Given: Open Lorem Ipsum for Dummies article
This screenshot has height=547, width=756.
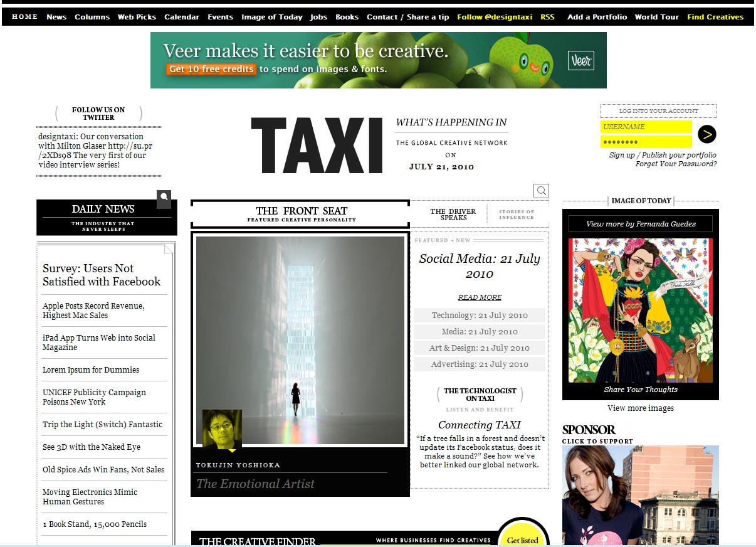Looking at the screenshot, I should tap(91, 369).
